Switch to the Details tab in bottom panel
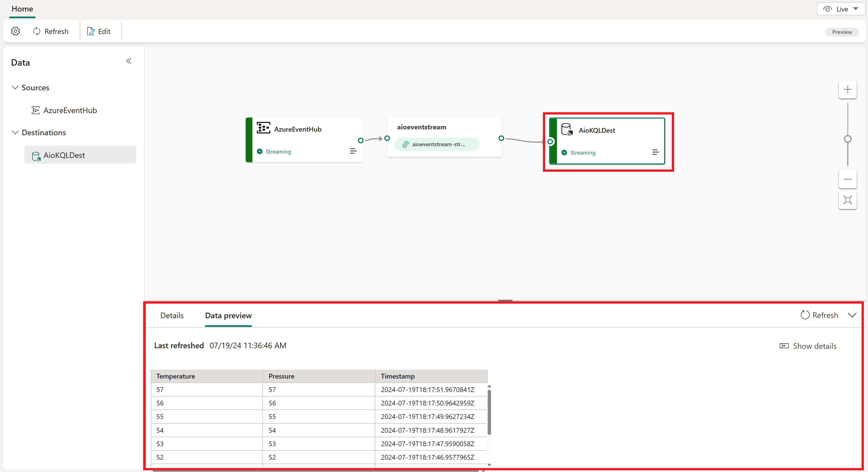 pyautogui.click(x=172, y=316)
